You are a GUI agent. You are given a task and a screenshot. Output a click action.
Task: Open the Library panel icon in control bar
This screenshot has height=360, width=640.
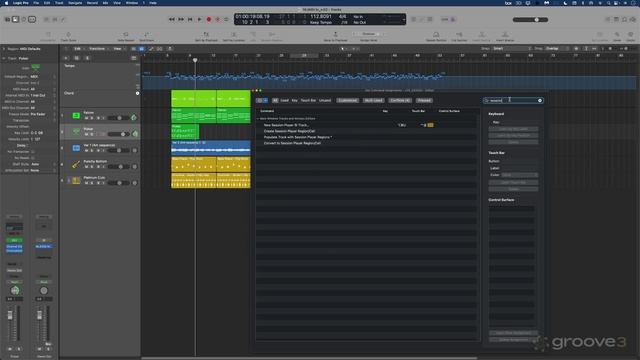click(x=7, y=19)
